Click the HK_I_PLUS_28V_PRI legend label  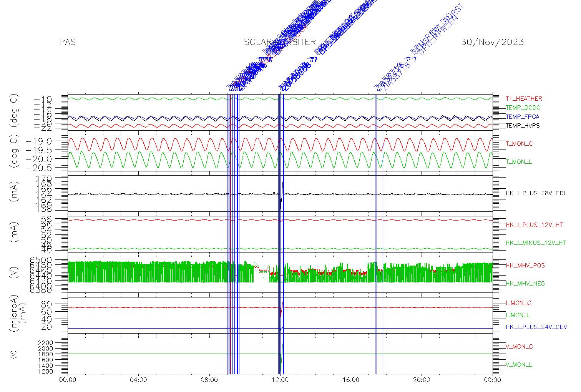[x=535, y=193]
